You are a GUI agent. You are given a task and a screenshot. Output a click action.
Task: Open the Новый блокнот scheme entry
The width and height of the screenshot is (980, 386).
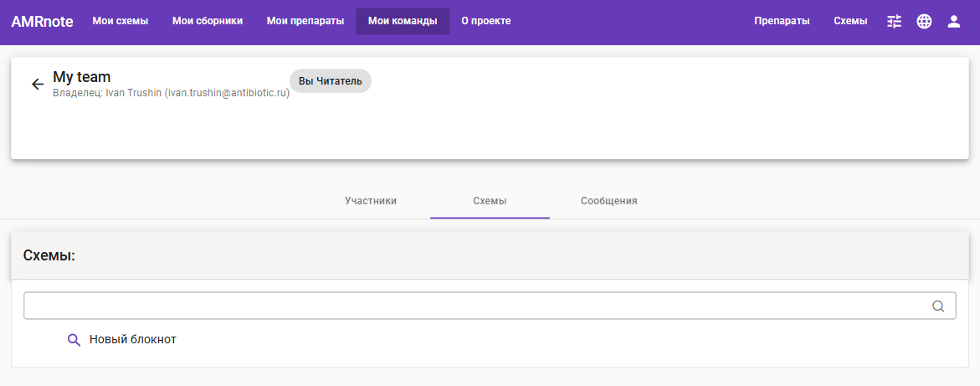tap(132, 339)
